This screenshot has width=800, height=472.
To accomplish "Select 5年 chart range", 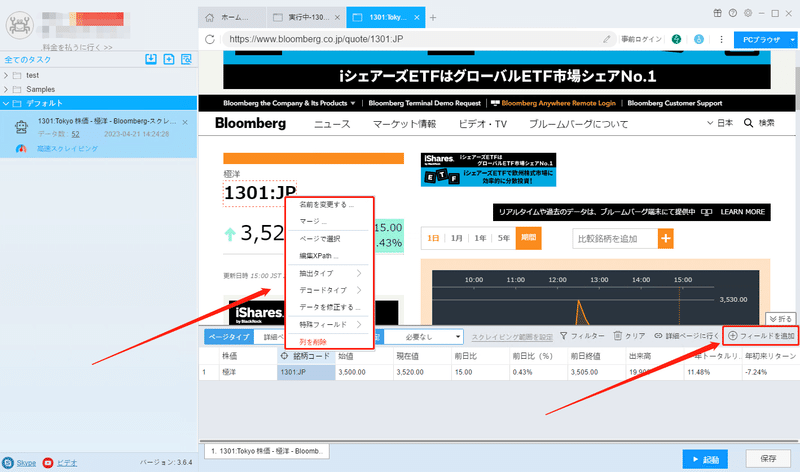I will click(504, 238).
